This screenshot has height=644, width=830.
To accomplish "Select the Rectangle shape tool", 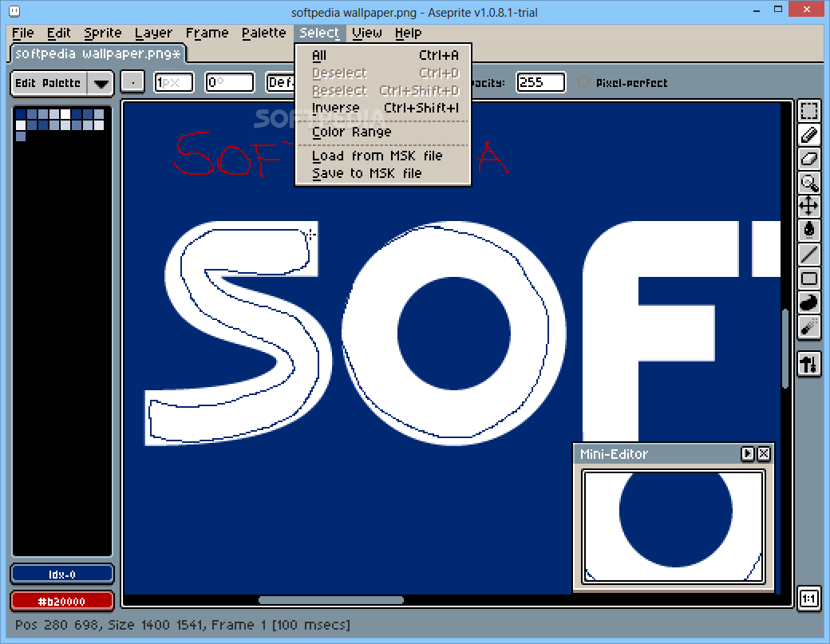I will [x=808, y=279].
